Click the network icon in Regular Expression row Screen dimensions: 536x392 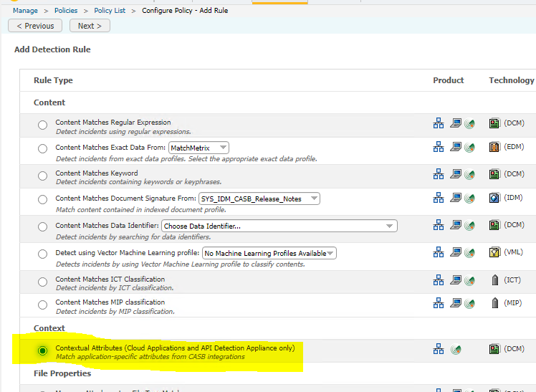(x=439, y=123)
